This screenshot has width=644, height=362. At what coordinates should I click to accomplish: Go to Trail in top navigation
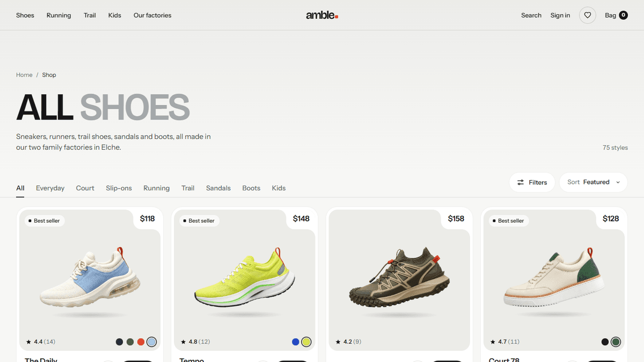coord(90,15)
